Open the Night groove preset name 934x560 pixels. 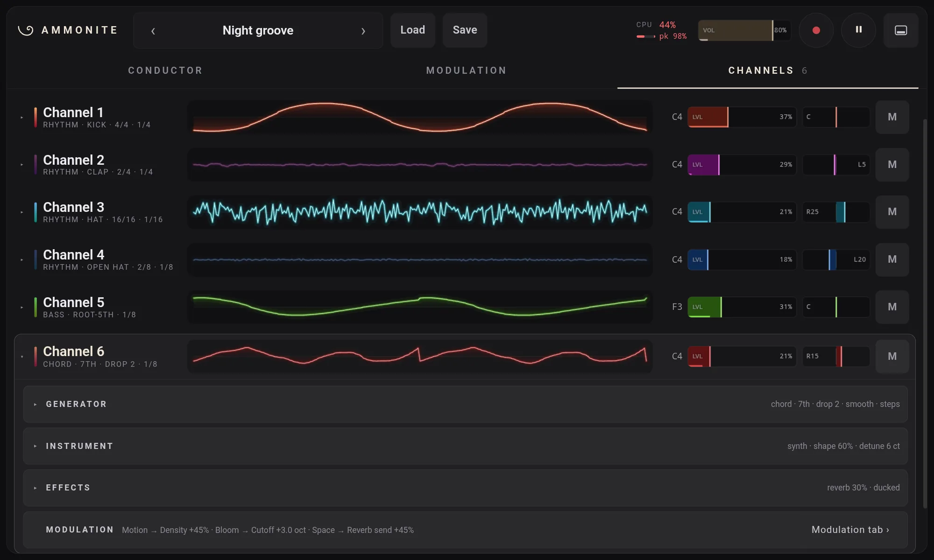(258, 30)
